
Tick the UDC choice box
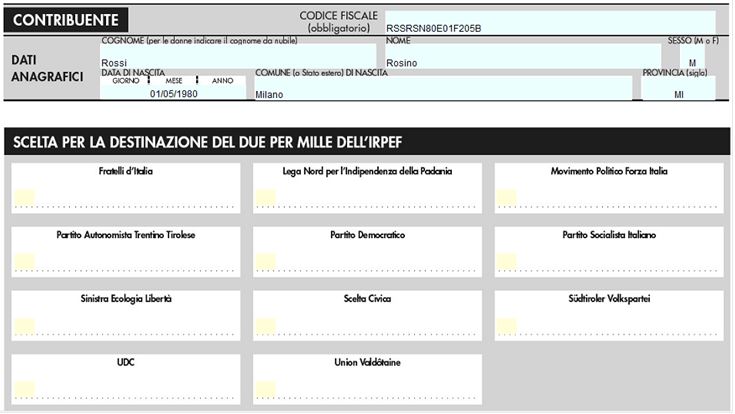pos(25,389)
